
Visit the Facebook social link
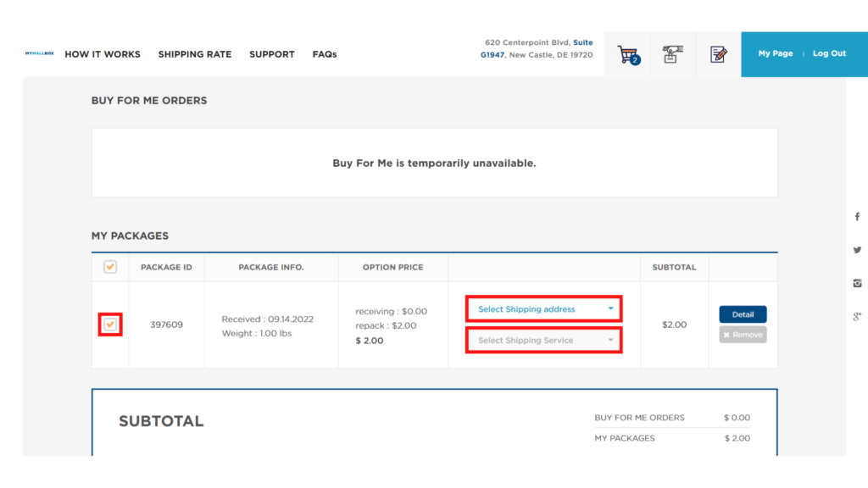coord(857,217)
